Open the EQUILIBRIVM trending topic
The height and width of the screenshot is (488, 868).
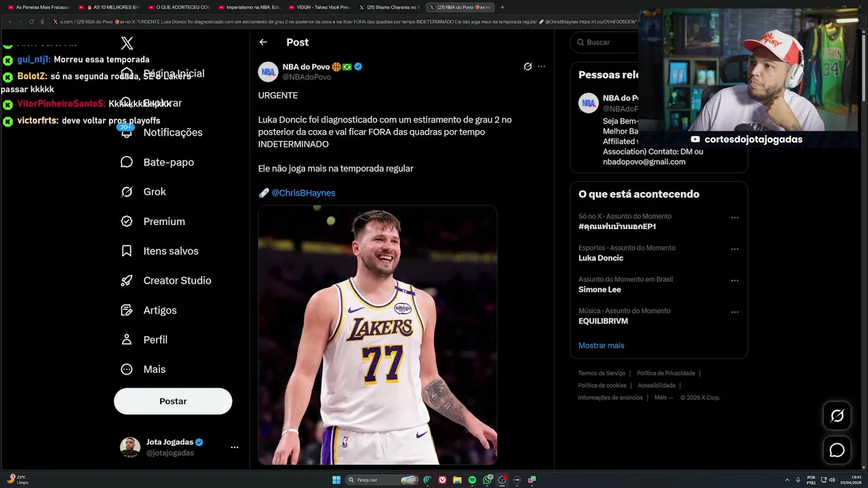click(x=603, y=321)
